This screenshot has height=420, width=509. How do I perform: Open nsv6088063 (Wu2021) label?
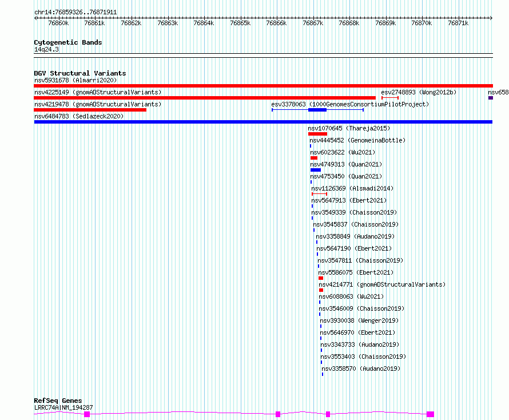point(351,296)
